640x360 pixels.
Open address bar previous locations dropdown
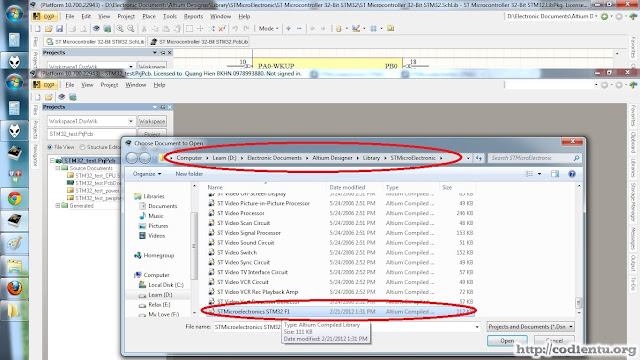pos(468,158)
